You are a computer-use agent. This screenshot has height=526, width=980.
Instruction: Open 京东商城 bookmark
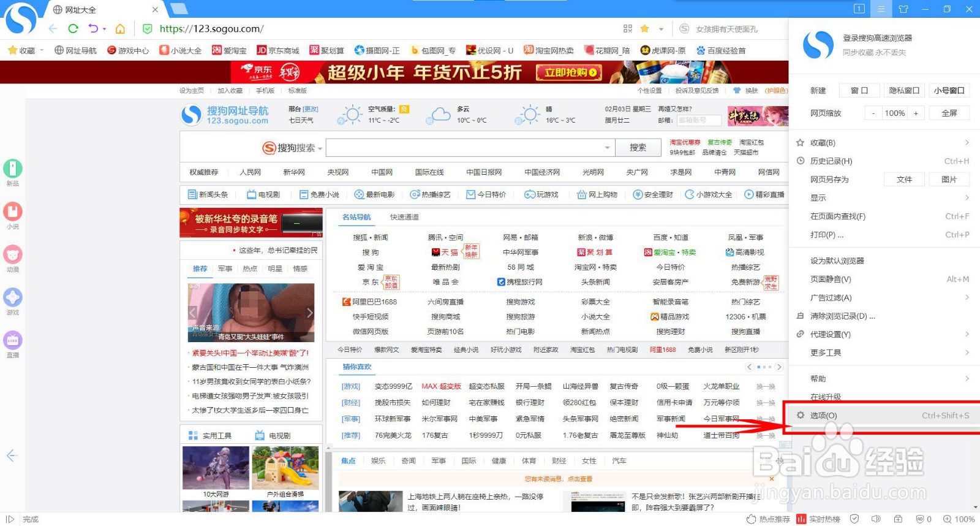point(278,50)
